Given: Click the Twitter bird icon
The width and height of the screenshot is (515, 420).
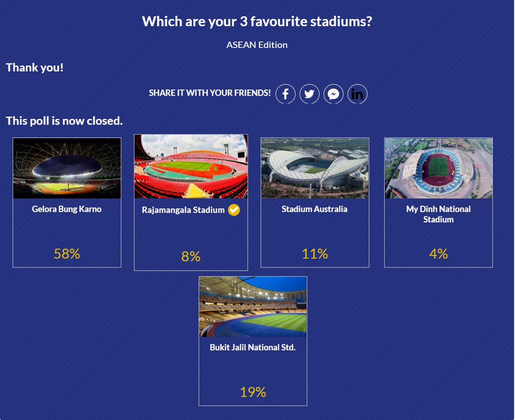Looking at the screenshot, I should (310, 94).
